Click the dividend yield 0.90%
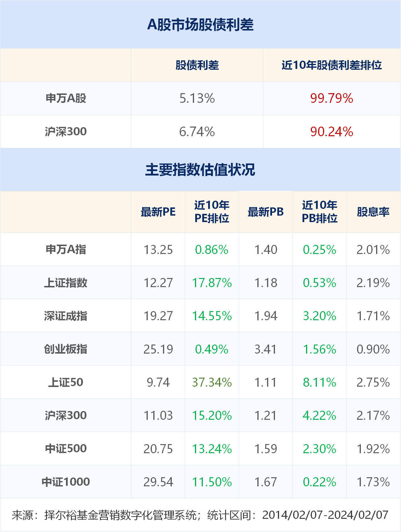The height and width of the screenshot is (532, 401). coord(373,349)
